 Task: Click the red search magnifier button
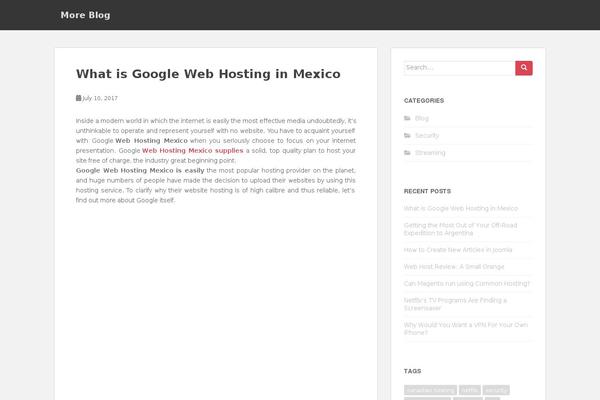click(x=523, y=68)
